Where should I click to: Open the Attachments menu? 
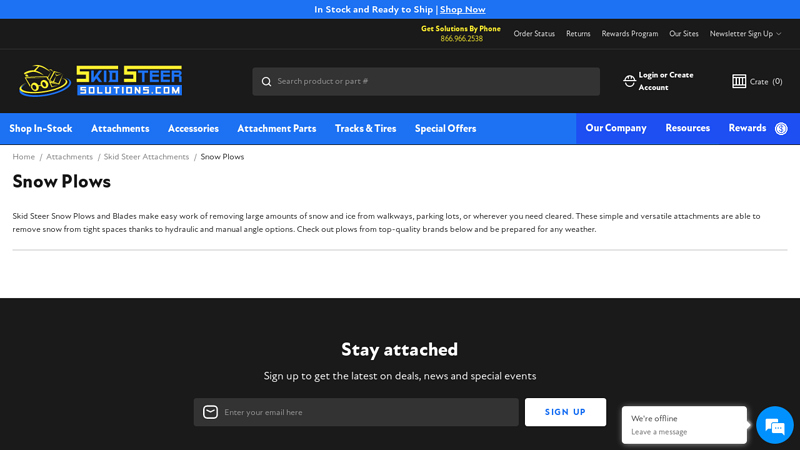(x=120, y=129)
